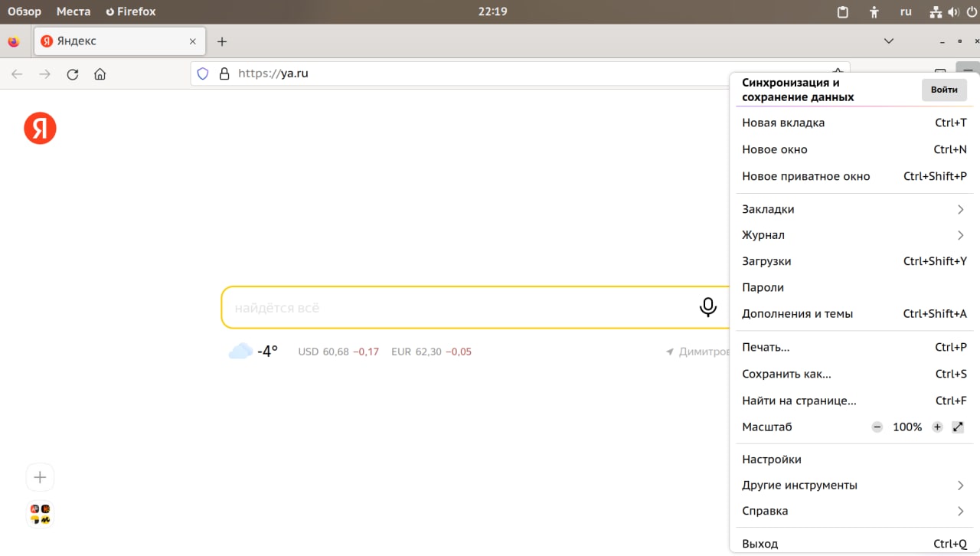This screenshot has width=980, height=556.
Task: Open the -4° temperature forecast
Action: 267,352
